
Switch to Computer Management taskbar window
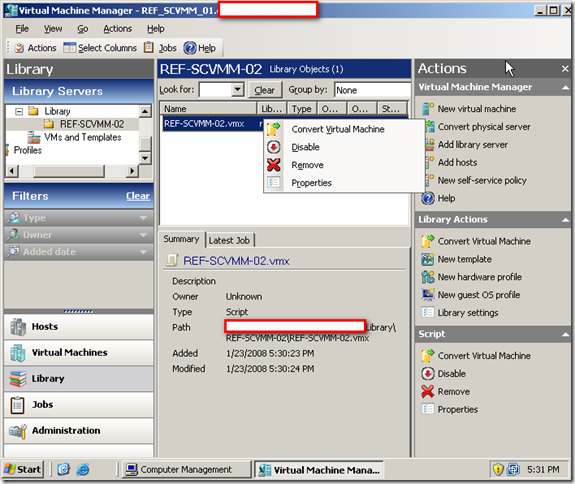[x=186, y=469]
